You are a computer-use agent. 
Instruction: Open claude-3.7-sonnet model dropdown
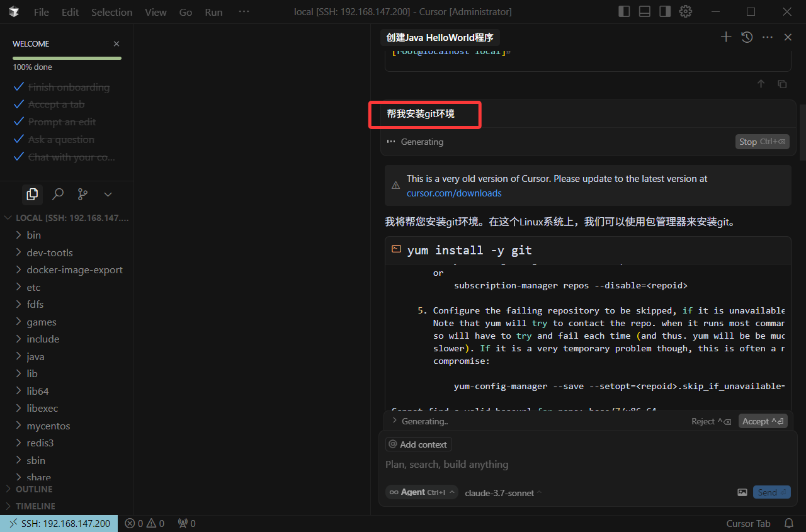point(503,493)
